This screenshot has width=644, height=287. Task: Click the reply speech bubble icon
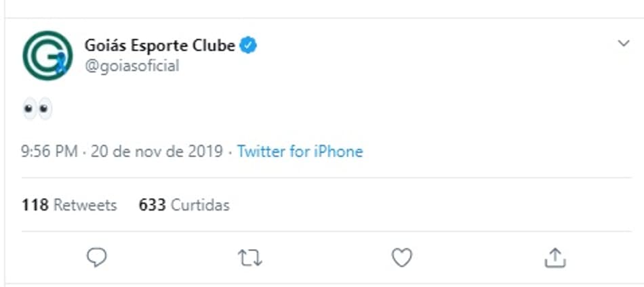98,257
